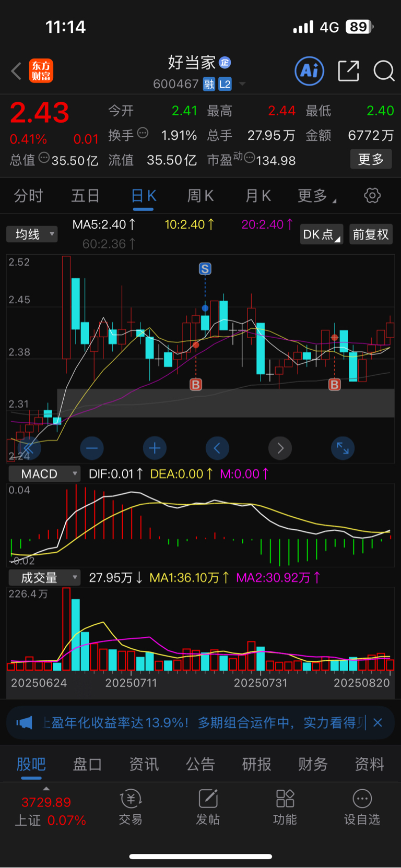Open the AI assistant icon
The width and height of the screenshot is (401, 868).
pyautogui.click(x=310, y=71)
